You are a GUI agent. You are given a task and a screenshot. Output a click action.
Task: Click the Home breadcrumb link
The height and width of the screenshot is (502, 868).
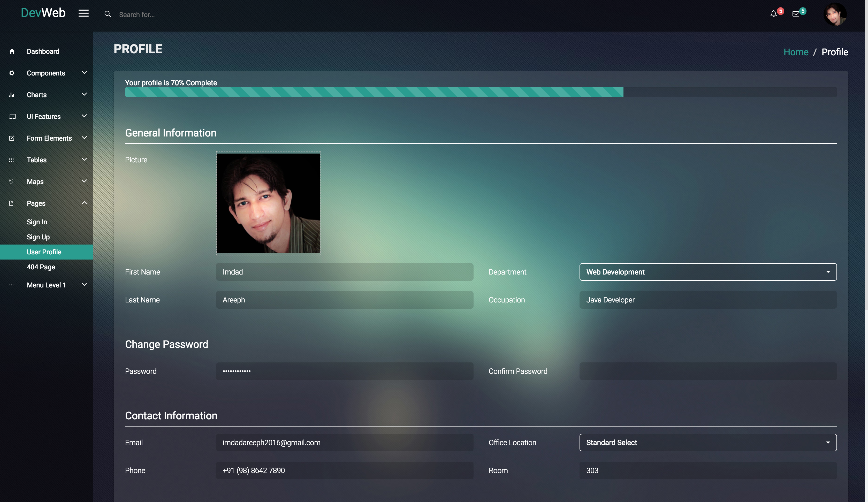tap(796, 52)
